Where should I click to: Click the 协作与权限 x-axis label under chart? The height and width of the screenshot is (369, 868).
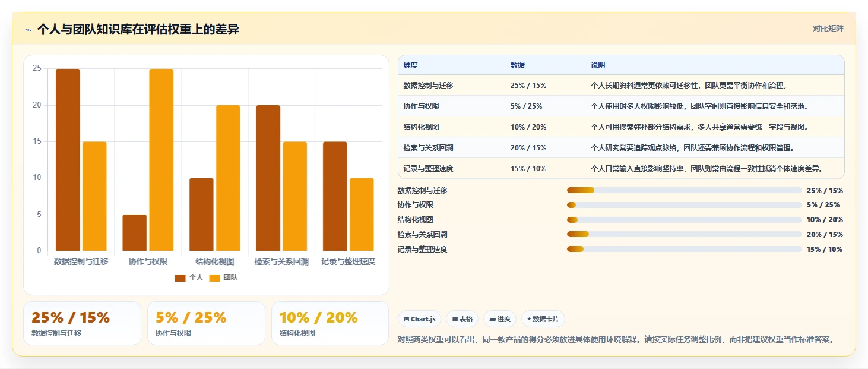148,261
